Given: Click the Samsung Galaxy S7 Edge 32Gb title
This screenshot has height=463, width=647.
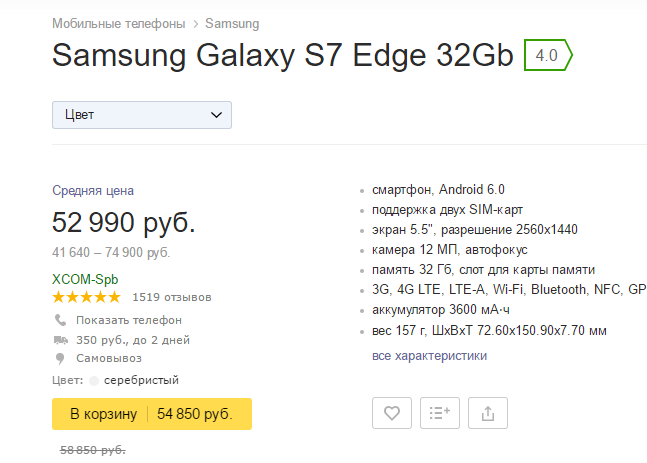Looking at the screenshot, I should [x=283, y=56].
